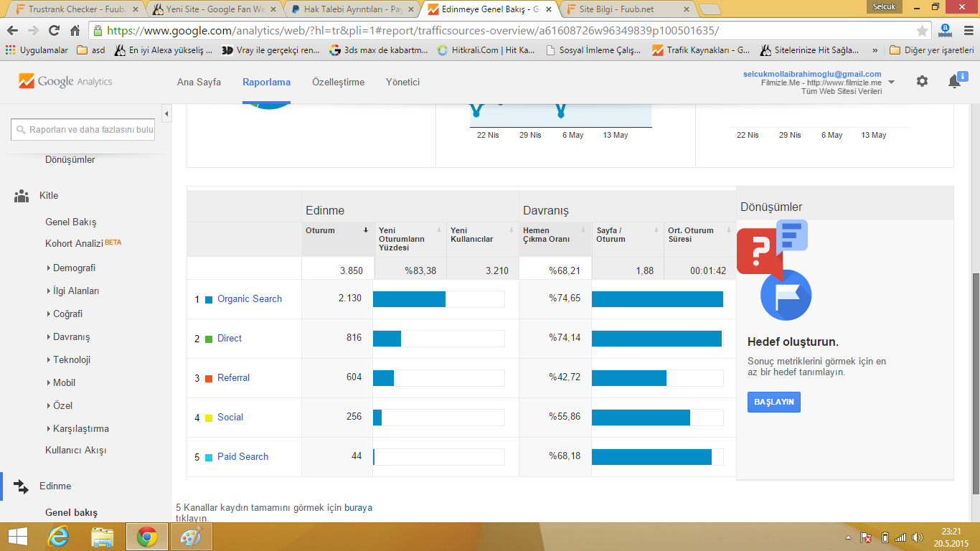Viewport: 980px width, 551px height.
Task: Open the Organic Search channel link
Action: (x=250, y=299)
